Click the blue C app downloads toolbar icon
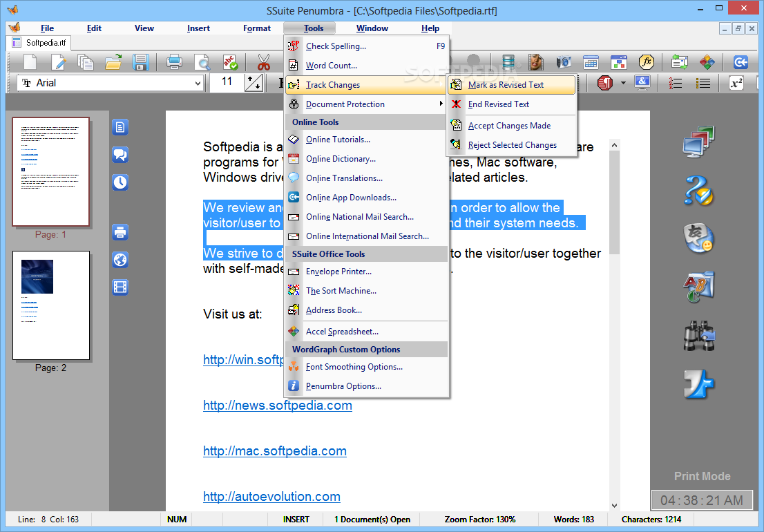The width and height of the screenshot is (764, 532). pos(741,62)
